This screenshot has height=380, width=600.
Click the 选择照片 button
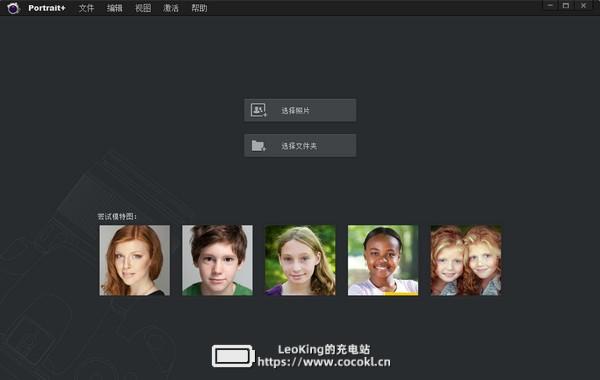point(300,110)
